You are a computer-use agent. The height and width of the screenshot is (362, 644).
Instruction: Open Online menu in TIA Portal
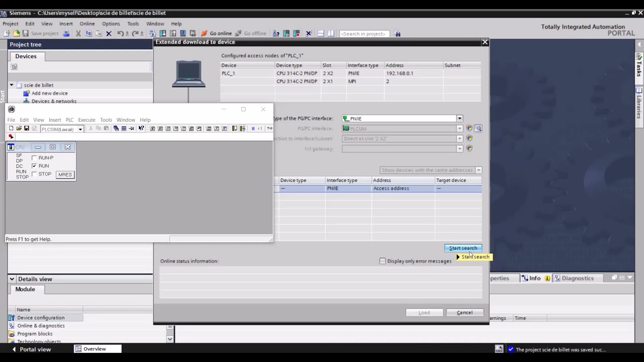(x=87, y=24)
